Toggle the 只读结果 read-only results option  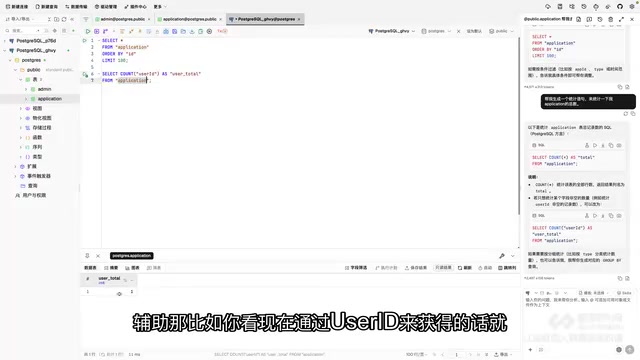tap(443, 268)
